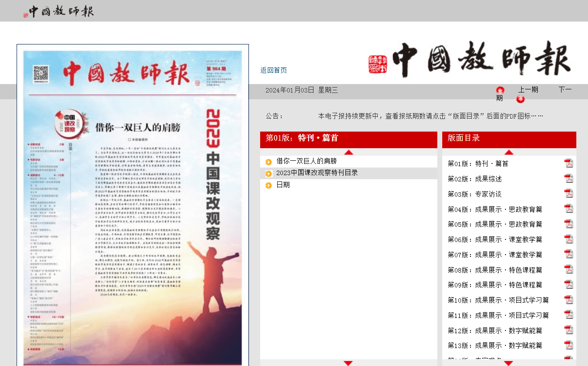
Task: Select 第04版:成果展示·思政教育篇
Action: [495, 209]
